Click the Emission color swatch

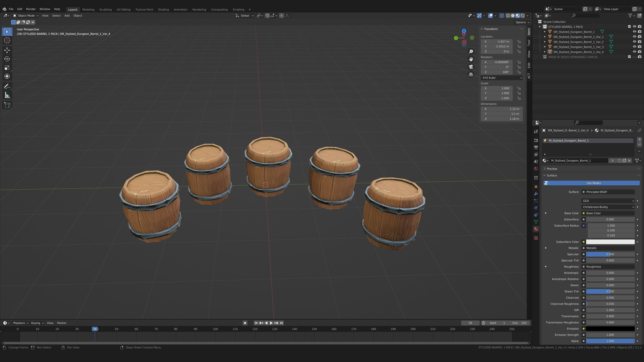click(x=610, y=329)
